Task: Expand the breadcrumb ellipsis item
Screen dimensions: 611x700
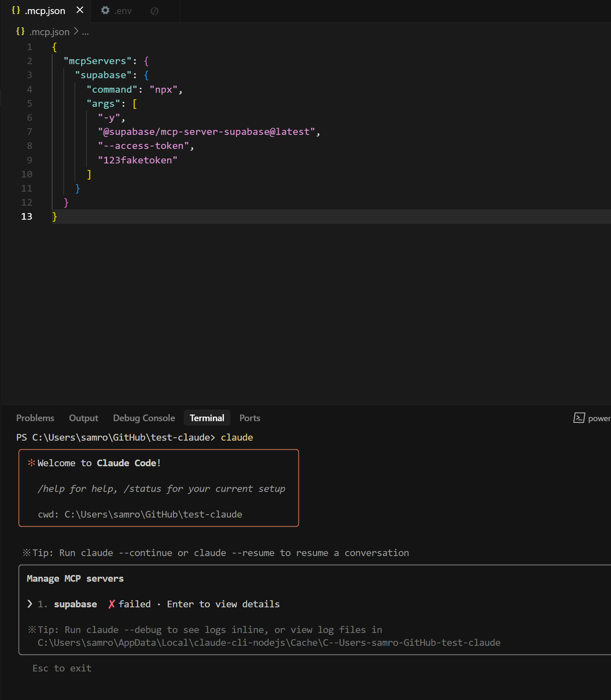Action: 85,32
